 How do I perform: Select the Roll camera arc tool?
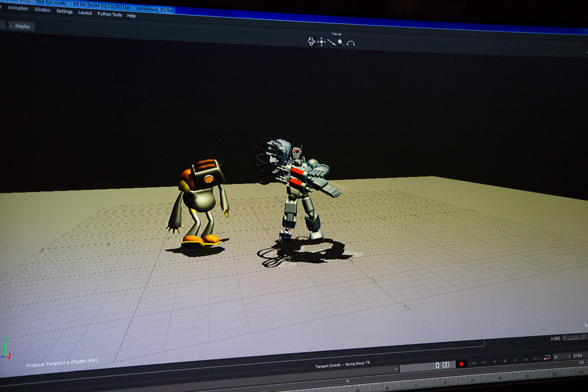click(x=350, y=43)
